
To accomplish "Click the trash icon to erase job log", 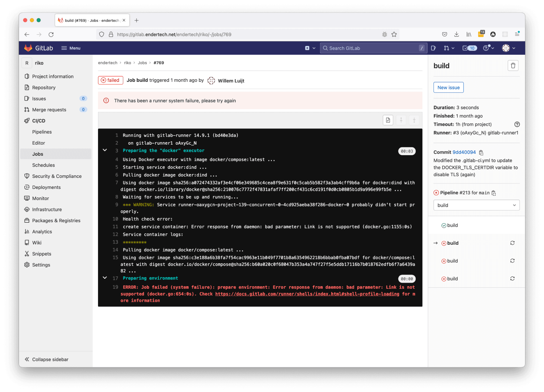I will (x=513, y=66).
